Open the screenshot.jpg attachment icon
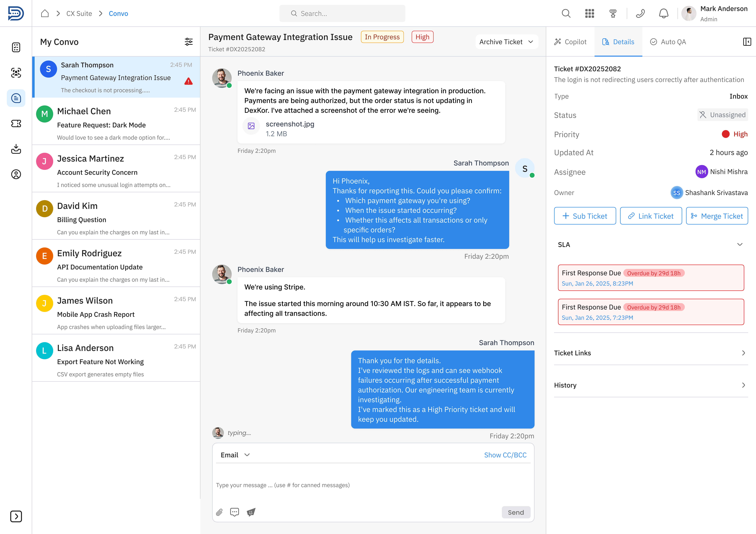Viewport: 756px width, 534px height. [x=251, y=126]
